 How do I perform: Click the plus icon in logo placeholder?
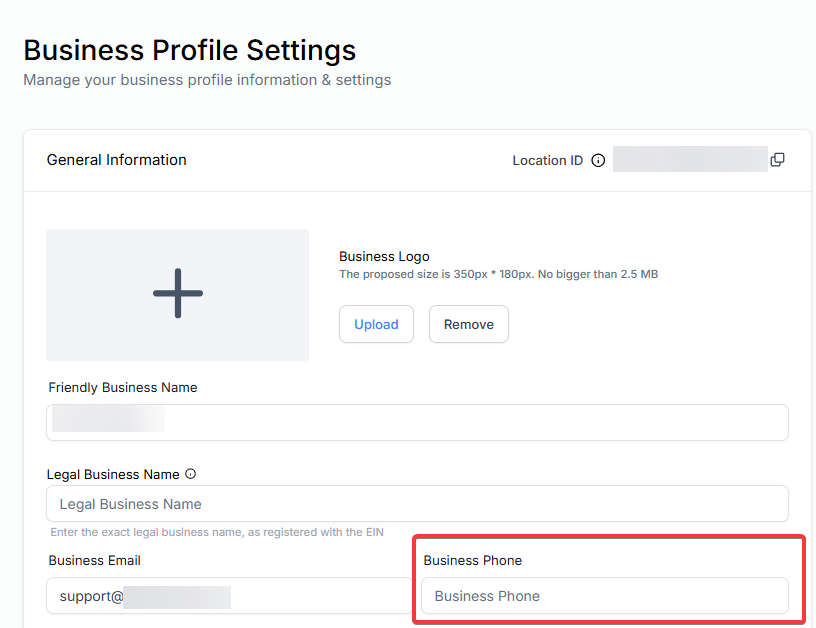coord(178,294)
